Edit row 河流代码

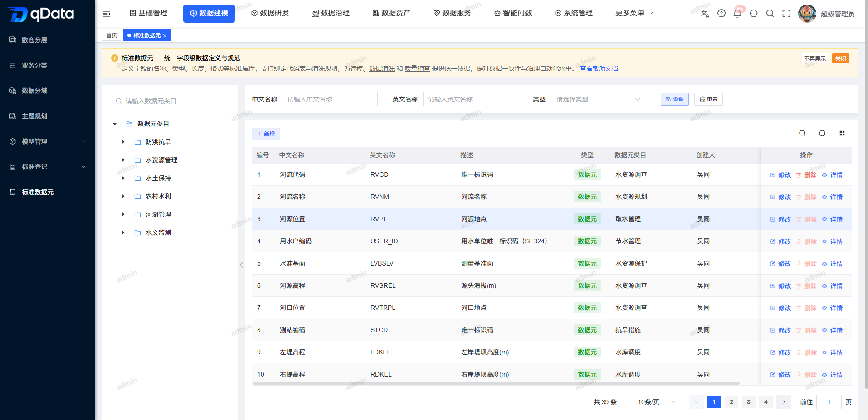[780, 175]
